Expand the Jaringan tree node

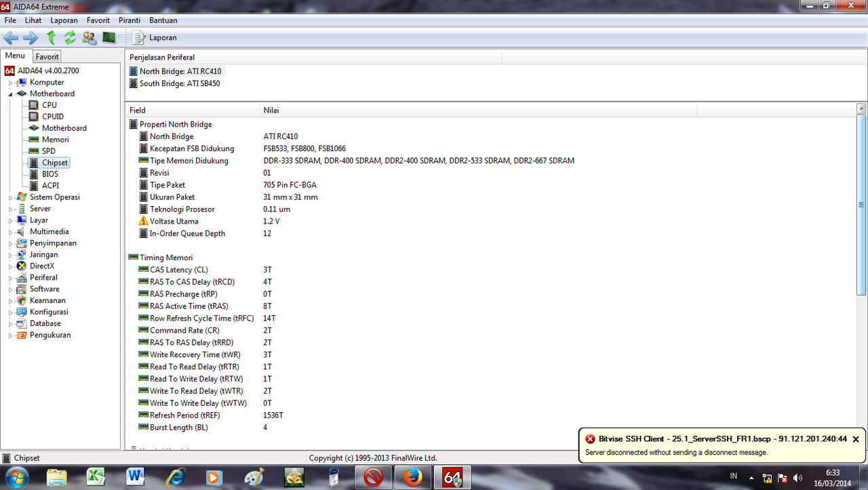[10, 256]
